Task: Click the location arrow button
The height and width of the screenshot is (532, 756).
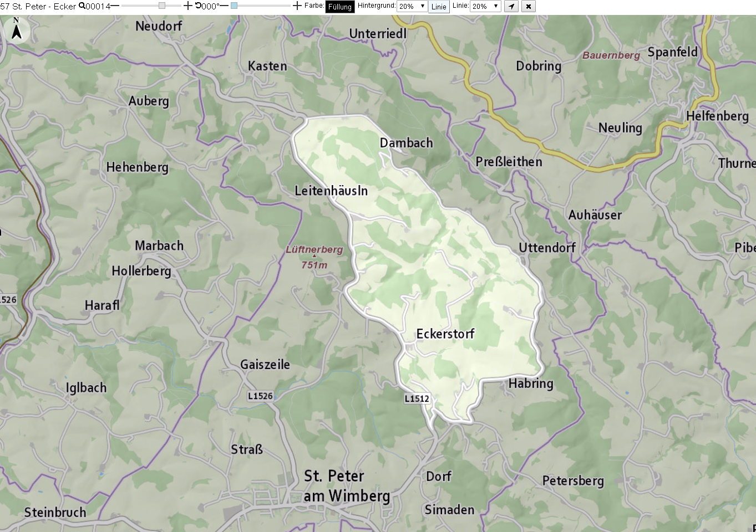Action: (511, 7)
